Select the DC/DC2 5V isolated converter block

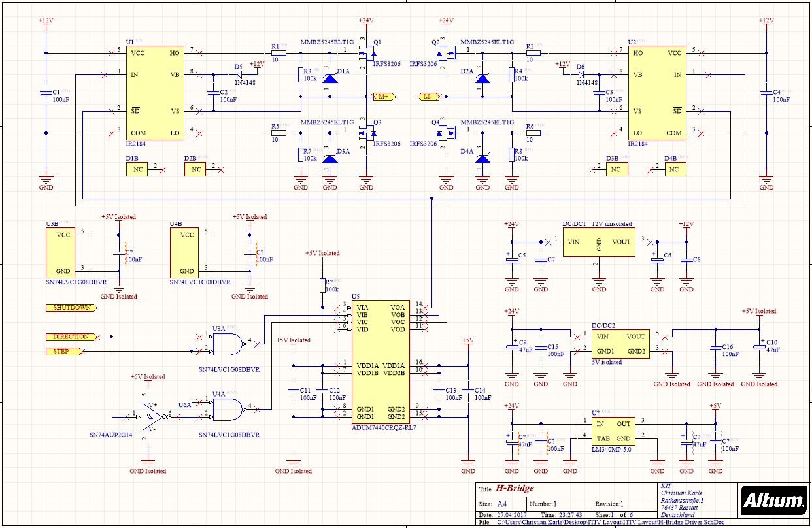tap(620, 344)
